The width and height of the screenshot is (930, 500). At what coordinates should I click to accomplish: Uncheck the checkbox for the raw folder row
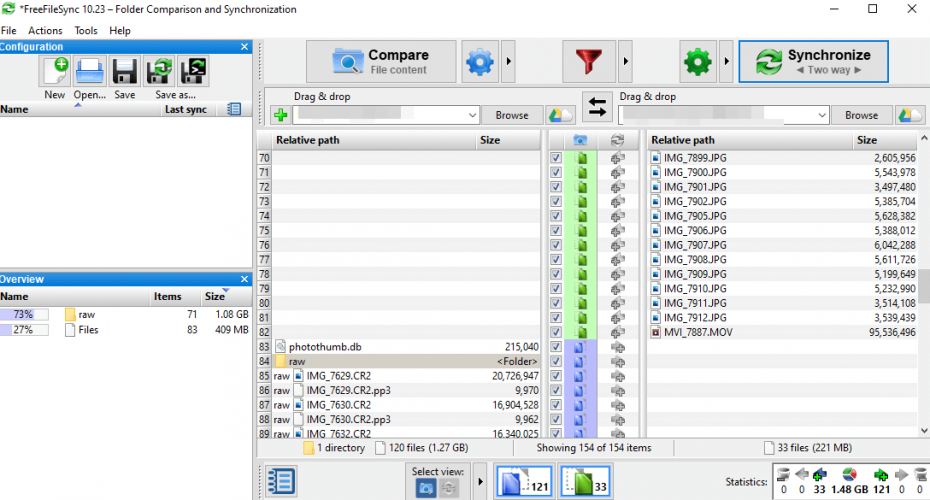tap(556, 361)
